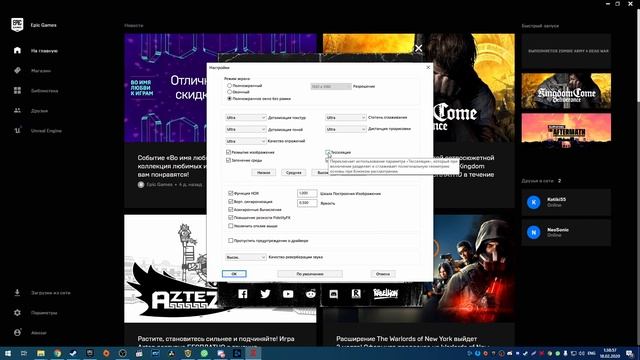The image size is (640, 360).
Task: Open Детализация теней dropdown
Action: pos(245,129)
